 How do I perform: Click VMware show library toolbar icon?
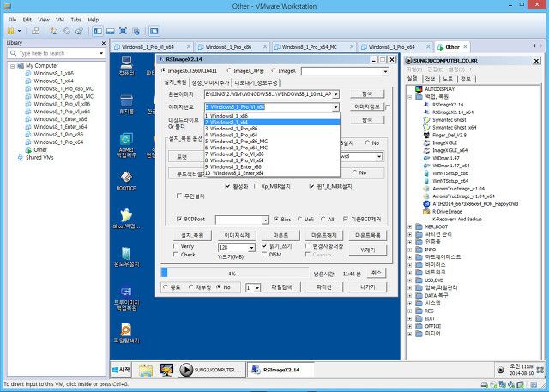[98, 31]
